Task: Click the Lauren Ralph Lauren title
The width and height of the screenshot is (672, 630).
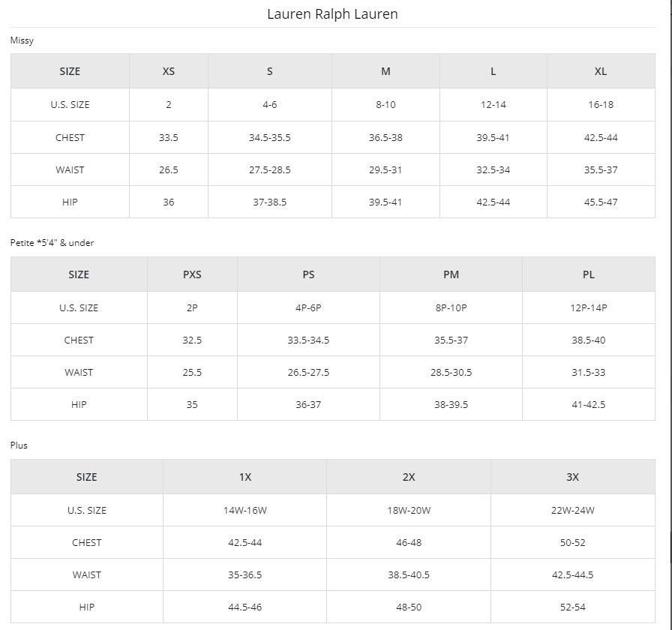Action: [x=332, y=14]
